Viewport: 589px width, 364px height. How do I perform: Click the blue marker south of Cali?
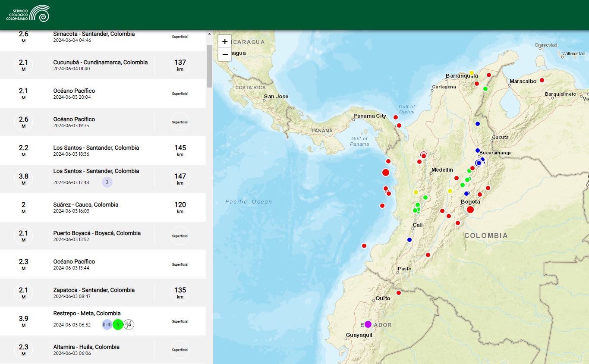click(x=409, y=240)
